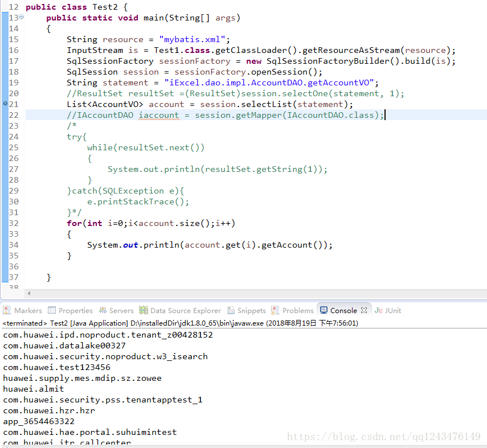The height and width of the screenshot is (448, 487).
Task: Click the Console monitor icon
Action: 324,310
